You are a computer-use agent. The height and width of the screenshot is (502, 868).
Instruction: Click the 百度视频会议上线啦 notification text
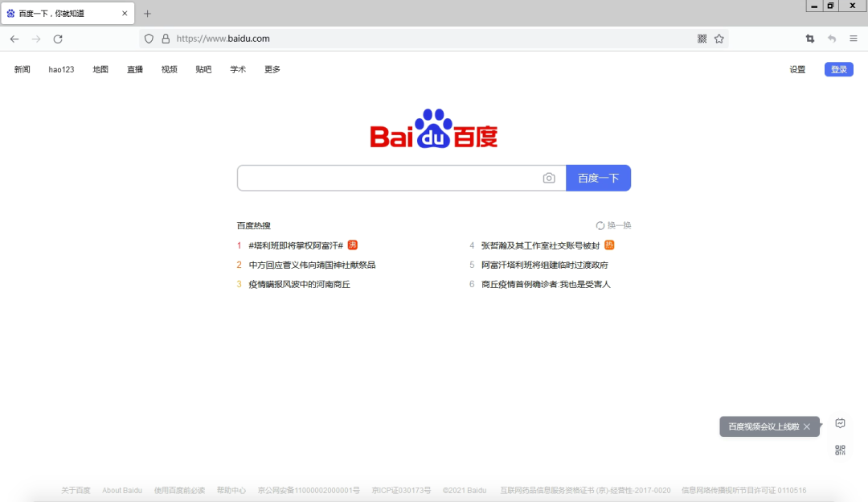pyautogui.click(x=764, y=426)
